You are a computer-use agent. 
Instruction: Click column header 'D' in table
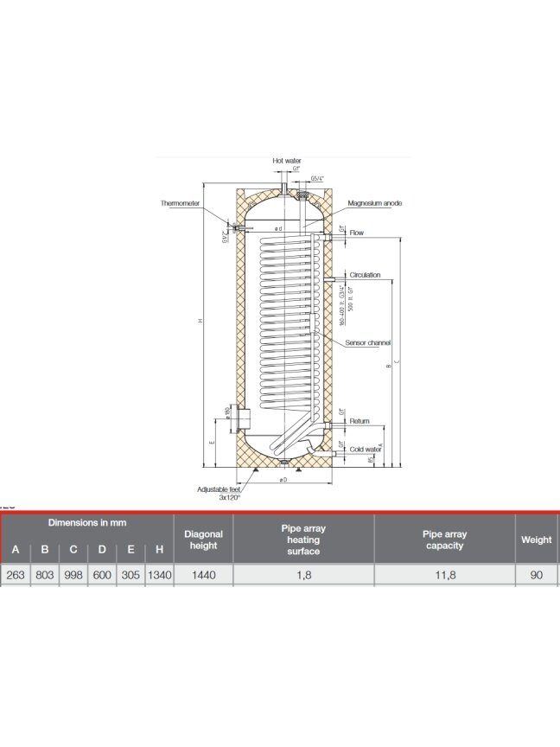(x=102, y=549)
